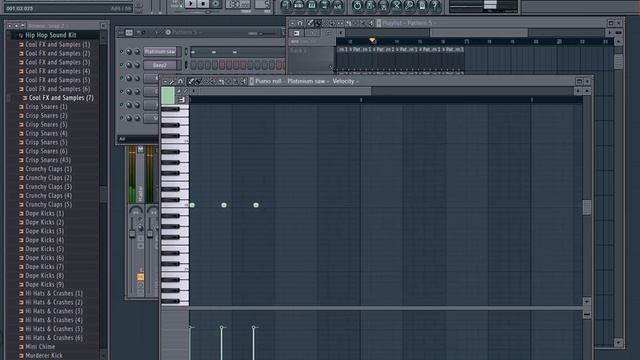
Task: Select Crunchy Claps (3) in browser
Action: click(49, 187)
